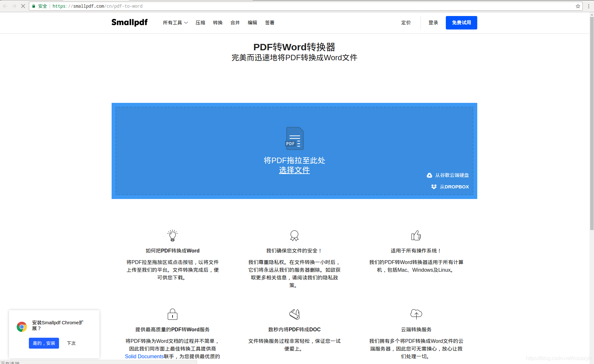Open the 所有工具 dropdown menu
Image resolution: width=594 pixels, height=364 pixels.
(175, 23)
